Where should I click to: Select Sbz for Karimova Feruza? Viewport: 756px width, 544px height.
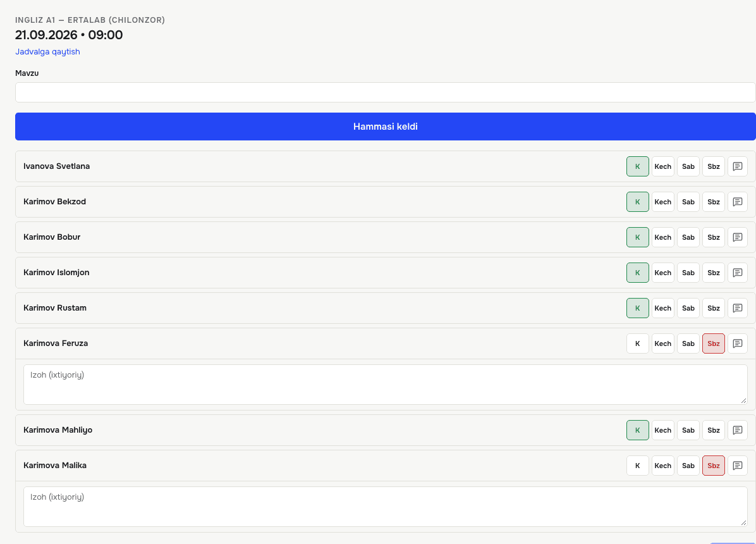click(714, 343)
